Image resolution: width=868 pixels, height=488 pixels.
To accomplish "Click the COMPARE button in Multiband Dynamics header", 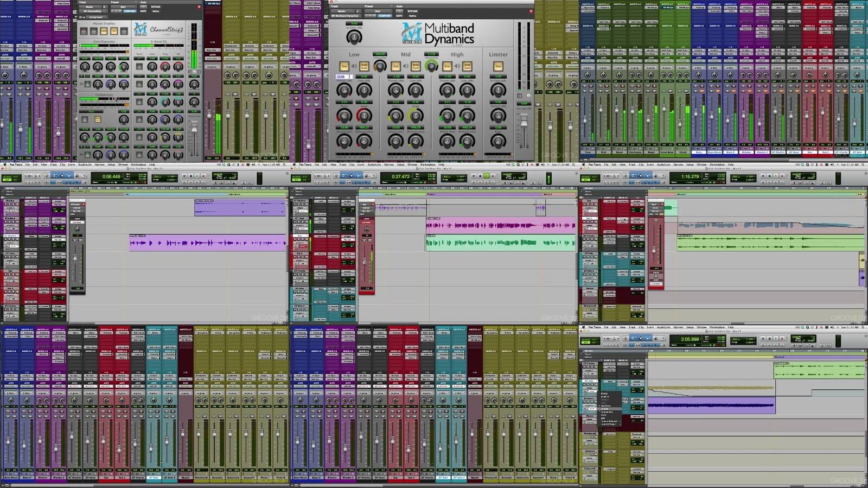I will click(385, 16).
